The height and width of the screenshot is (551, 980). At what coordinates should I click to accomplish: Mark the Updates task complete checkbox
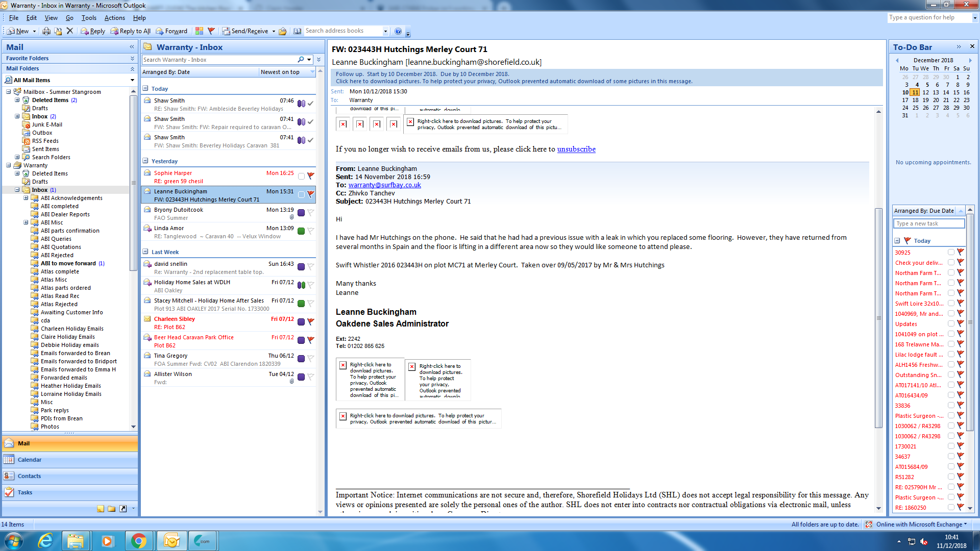click(x=951, y=323)
